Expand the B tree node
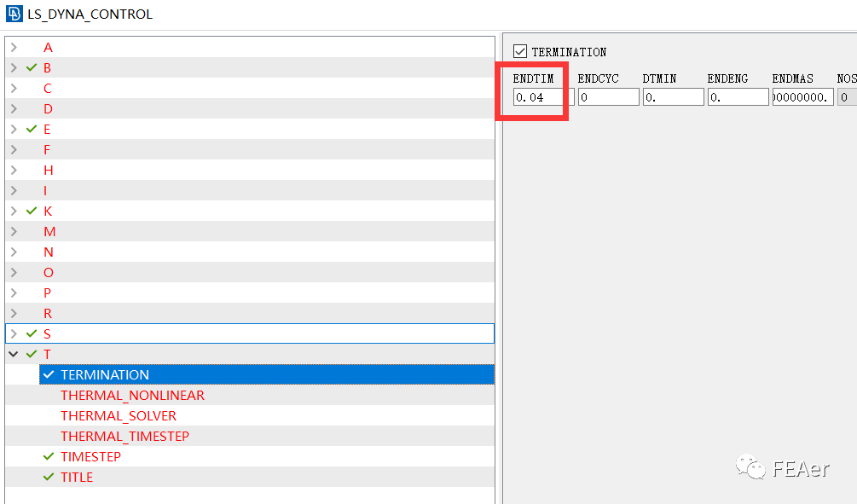Viewport: 857px width, 504px height. tap(14, 67)
